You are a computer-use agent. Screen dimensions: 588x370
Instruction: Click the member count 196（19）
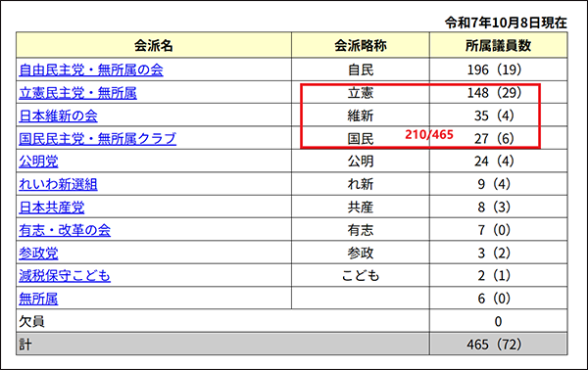click(495, 70)
